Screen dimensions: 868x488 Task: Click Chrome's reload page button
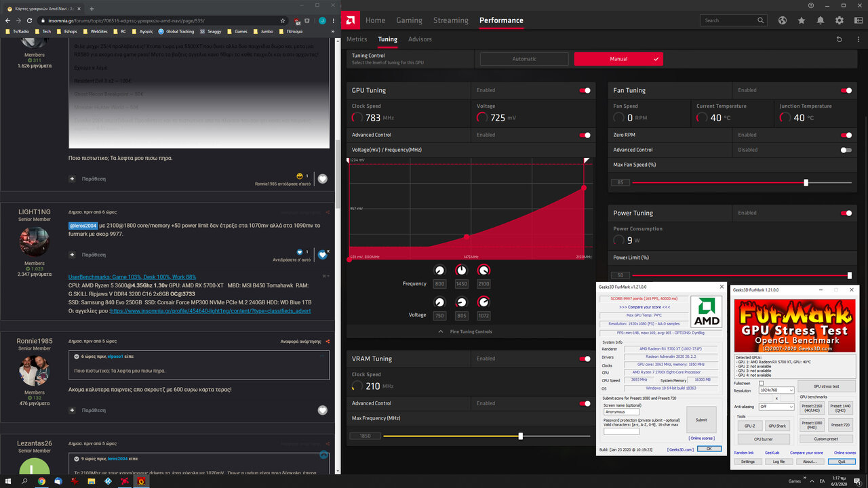[29, 20]
